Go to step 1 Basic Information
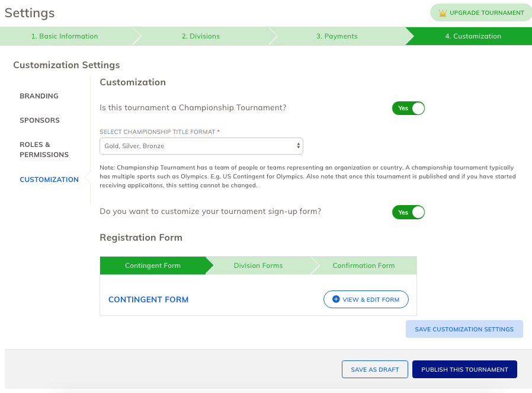Screen dimensions: 532x393 [65, 36]
